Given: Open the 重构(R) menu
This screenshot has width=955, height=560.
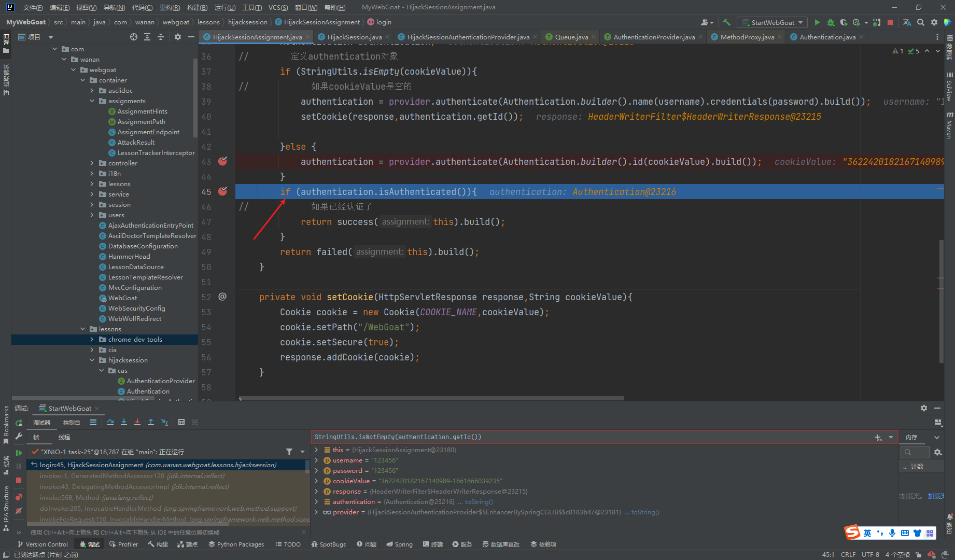Looking at the screenshot, I should (170, 7).
